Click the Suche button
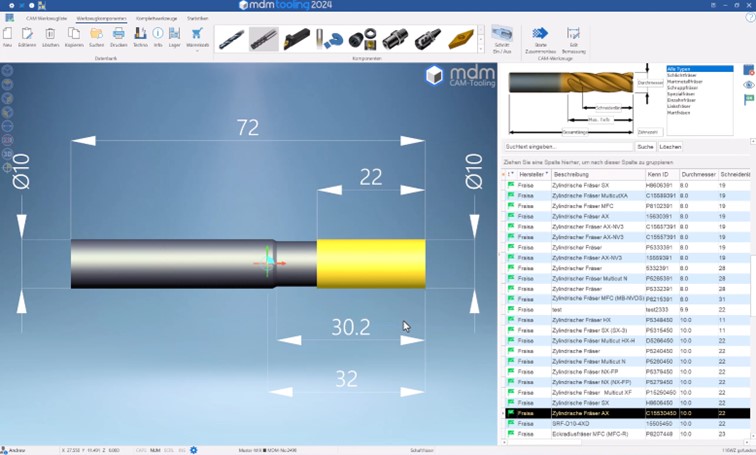Image resolution: width=756 pixels, height=455 pixels. point(645,147)
